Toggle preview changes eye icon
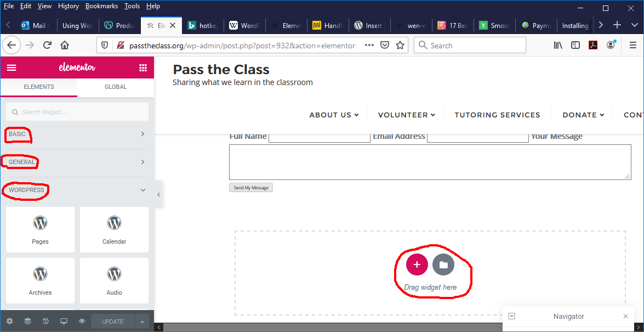The width and height of the screenshot is (644, 332). click(82, 322)
